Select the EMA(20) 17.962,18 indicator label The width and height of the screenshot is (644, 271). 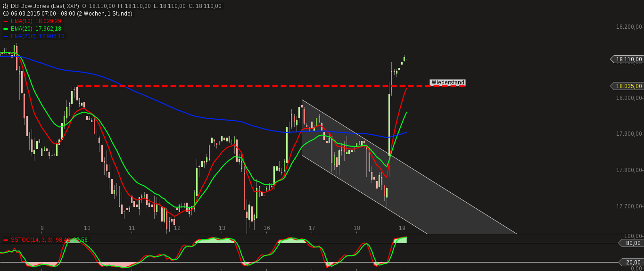point(36,29)
